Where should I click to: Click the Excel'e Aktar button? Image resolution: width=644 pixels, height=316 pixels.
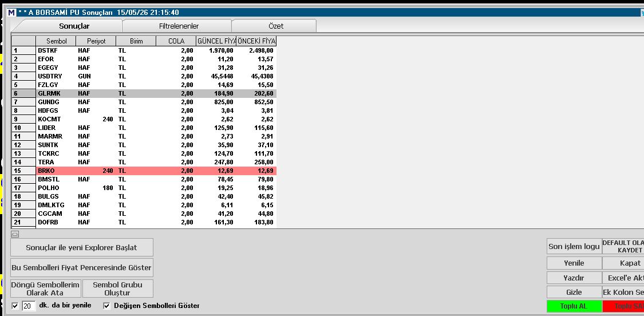click(x=623, y=278)
